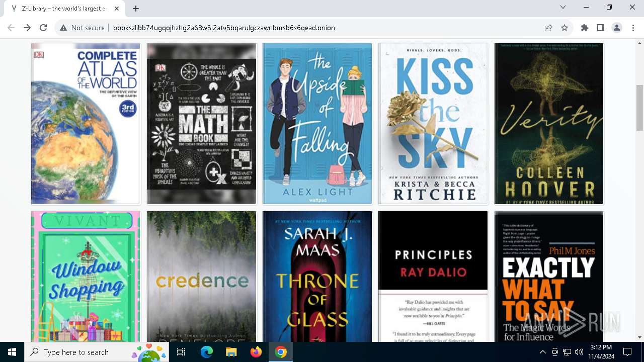
Task: Minimize the Chrome window
Action: pyautogui.click(x=586, y=7)
